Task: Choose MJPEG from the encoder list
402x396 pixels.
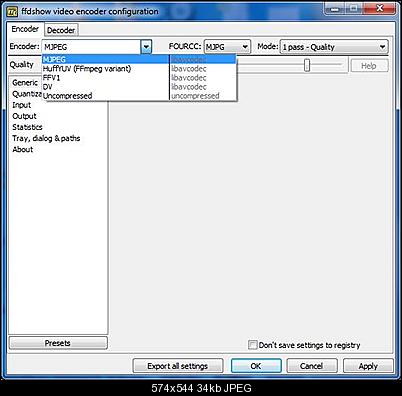Action: tap(139, 59)
